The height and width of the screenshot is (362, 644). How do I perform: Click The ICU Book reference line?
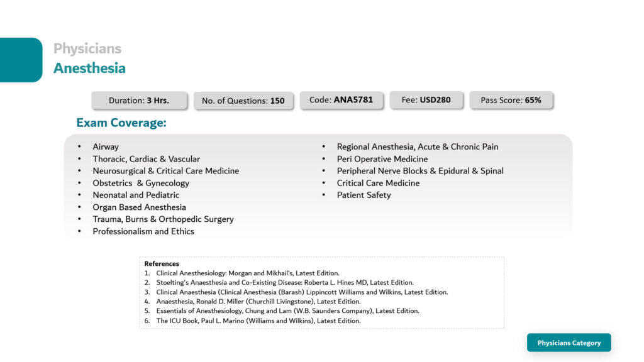258,321
